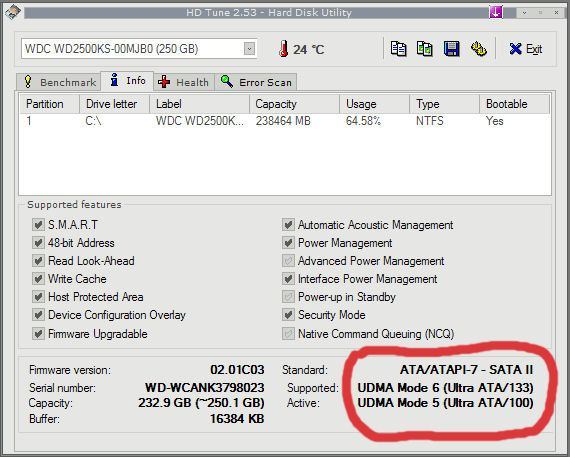Click the NTFS type cell
Image resolution: width=570 pixels, height=457 pixels.
[430, 121]
